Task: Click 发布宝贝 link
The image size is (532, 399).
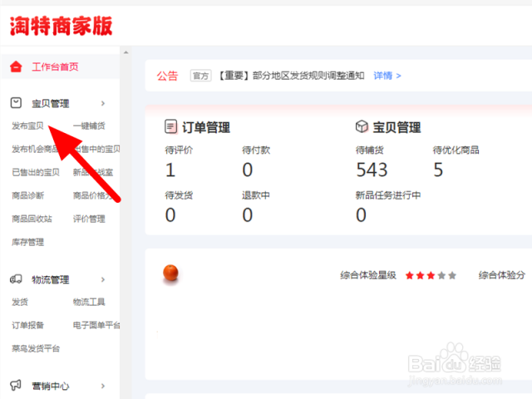Action: point(27,126)
